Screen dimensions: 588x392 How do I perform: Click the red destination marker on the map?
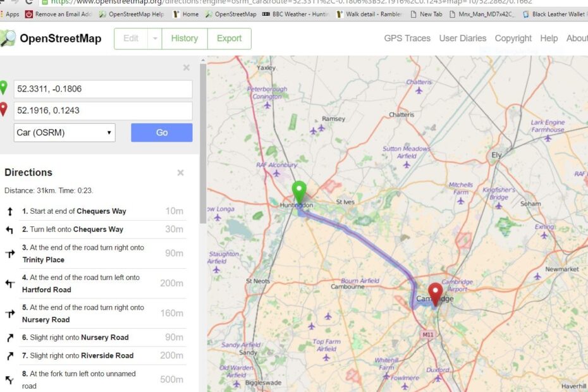click(435, 295)
